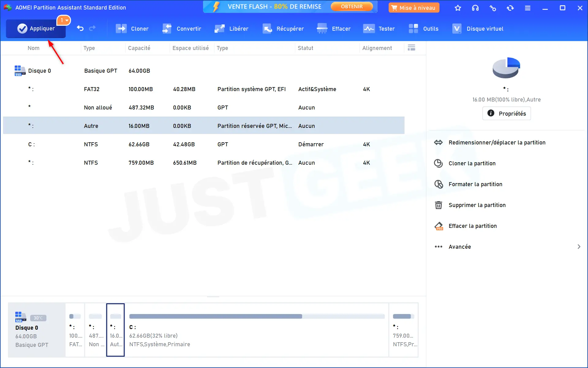Open the Cloner tool
The image size is (588, 368).
click(x=132, y=29)
